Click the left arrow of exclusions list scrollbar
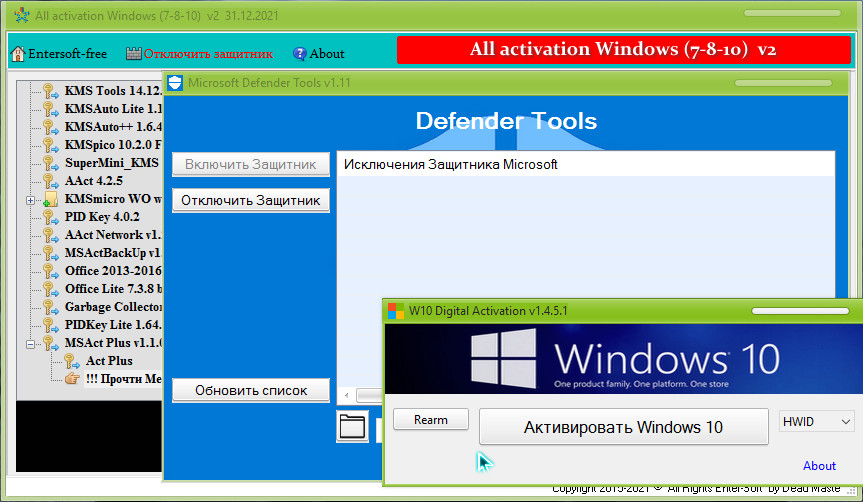The height and width of the screenshot is (502, 863). point(346,395)
